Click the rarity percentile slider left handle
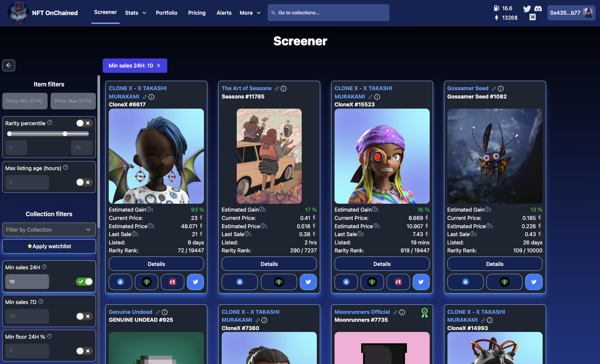This screenshot has width=600, height=364. click(x=9, y=134)
